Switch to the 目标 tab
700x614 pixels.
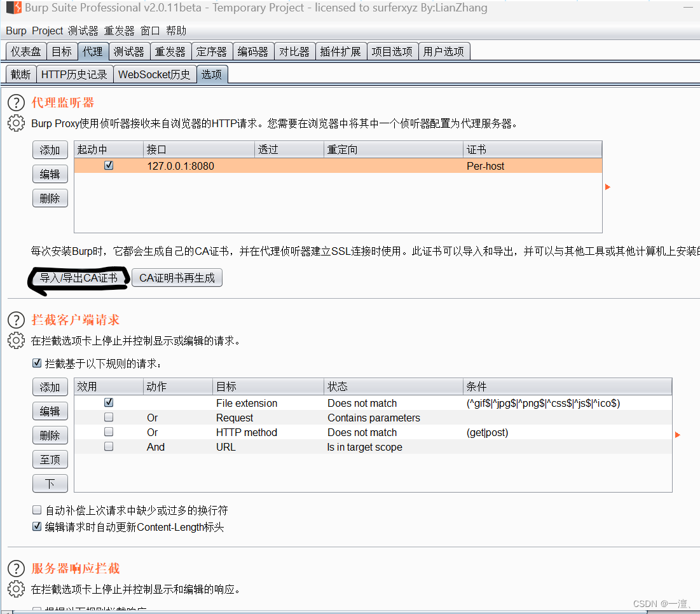click(62, 51)
